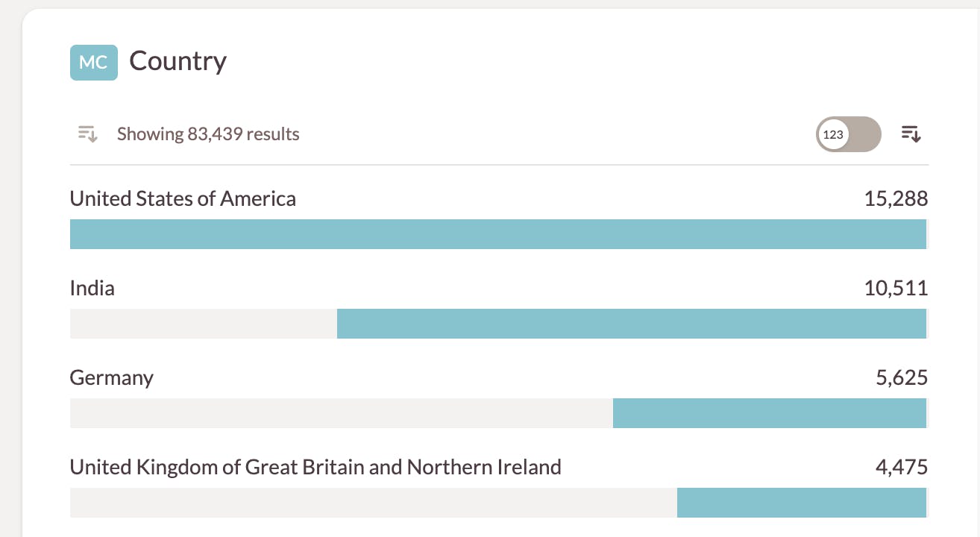Click the 4,475 count for United Kingdom

point(902,467)
